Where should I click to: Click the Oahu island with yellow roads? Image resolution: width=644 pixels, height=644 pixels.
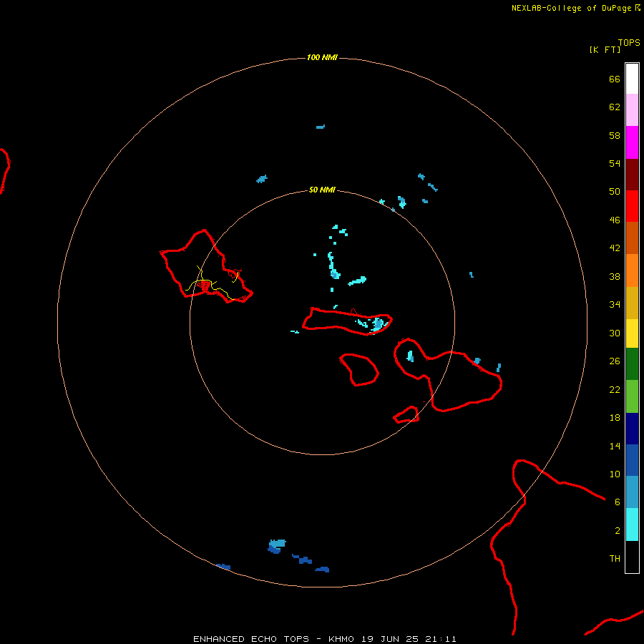click(205, 267)
